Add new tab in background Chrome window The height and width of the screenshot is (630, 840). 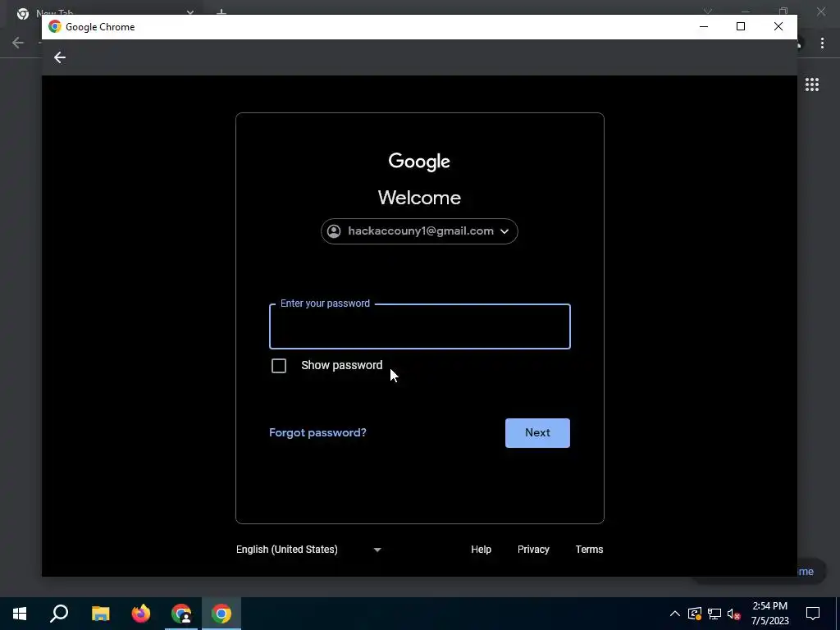pyautogui.click(x=221, y=11)
